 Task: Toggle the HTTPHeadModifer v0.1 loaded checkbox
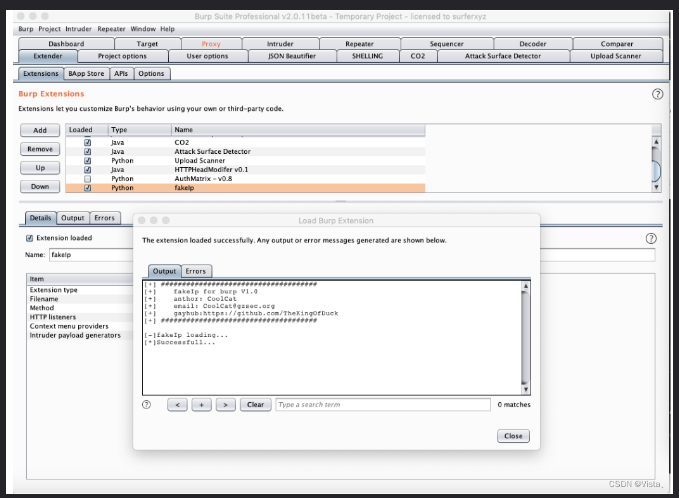click(x=87, y=170)
